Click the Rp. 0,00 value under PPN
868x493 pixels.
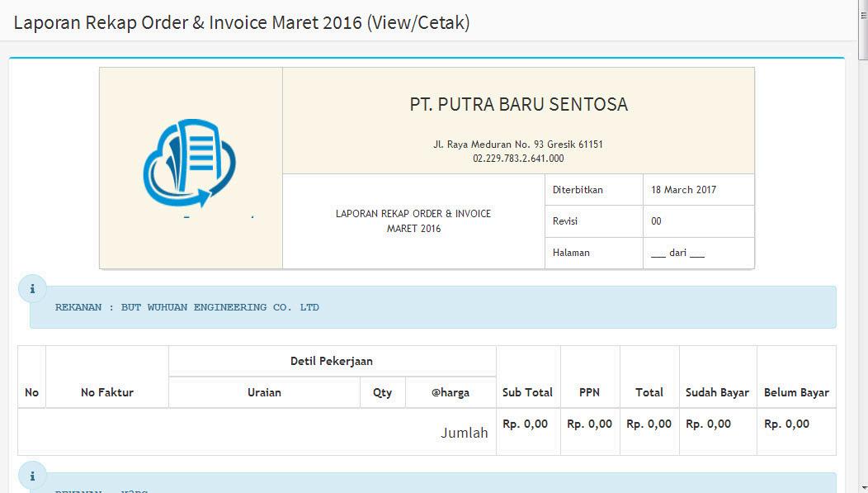tap(590, 424)
